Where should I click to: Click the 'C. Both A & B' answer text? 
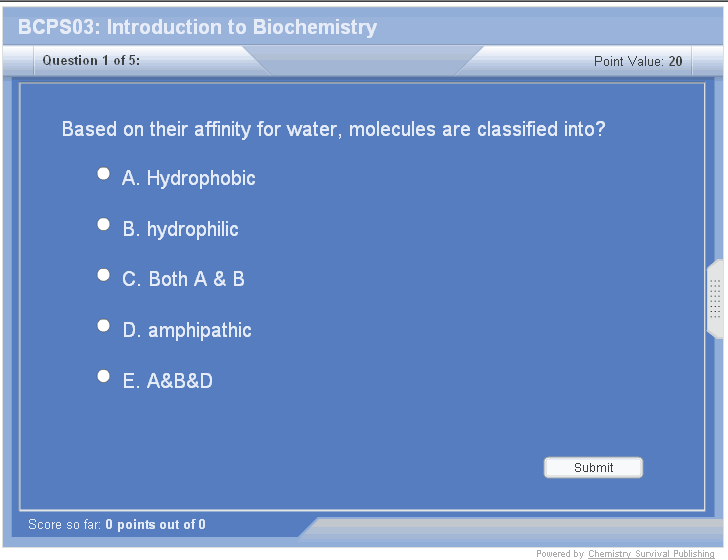click(184, 280)
